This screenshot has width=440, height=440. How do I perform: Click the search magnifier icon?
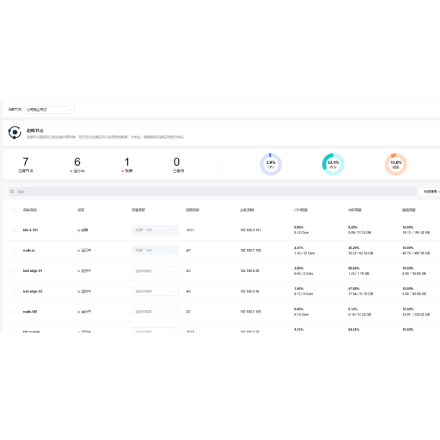12,192
